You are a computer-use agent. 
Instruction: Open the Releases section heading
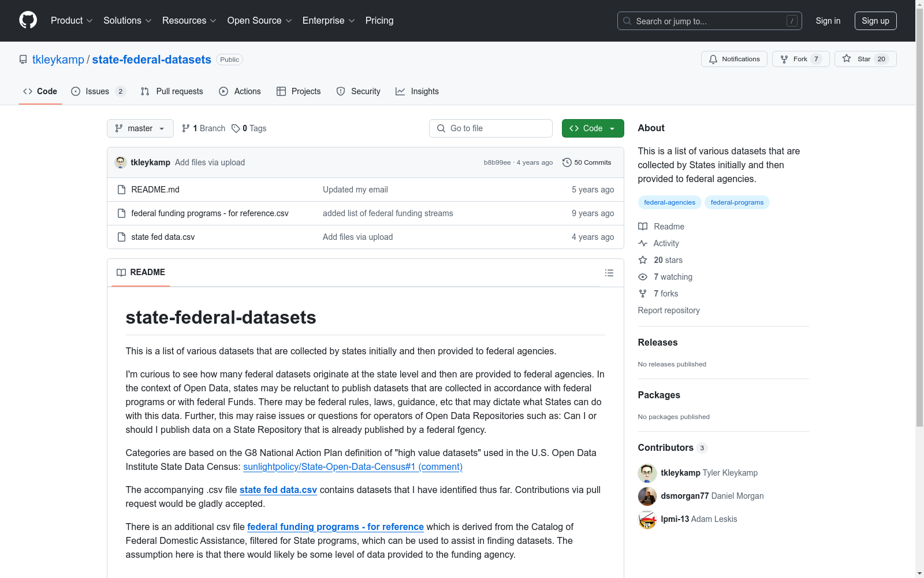[x=658, y=342]
